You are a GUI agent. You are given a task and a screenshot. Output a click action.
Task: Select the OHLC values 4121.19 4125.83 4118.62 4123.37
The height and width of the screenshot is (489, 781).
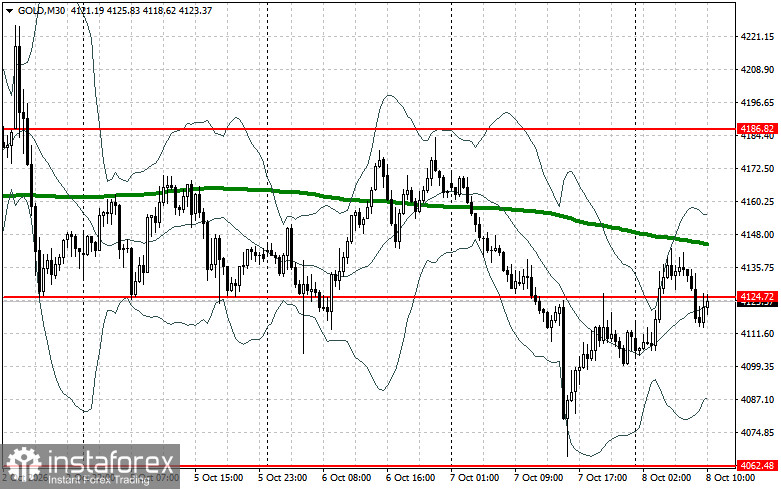(x=141, y=10)
